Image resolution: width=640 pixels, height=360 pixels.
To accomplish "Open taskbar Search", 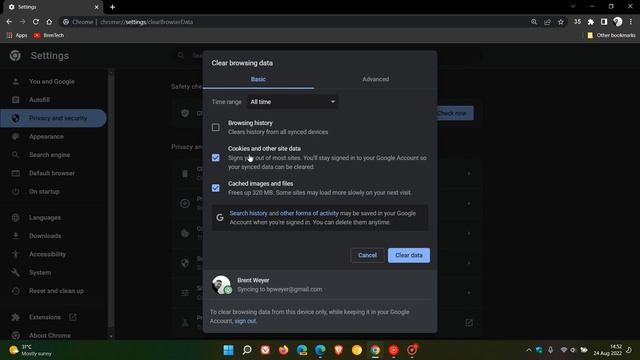I will [247, 350].
